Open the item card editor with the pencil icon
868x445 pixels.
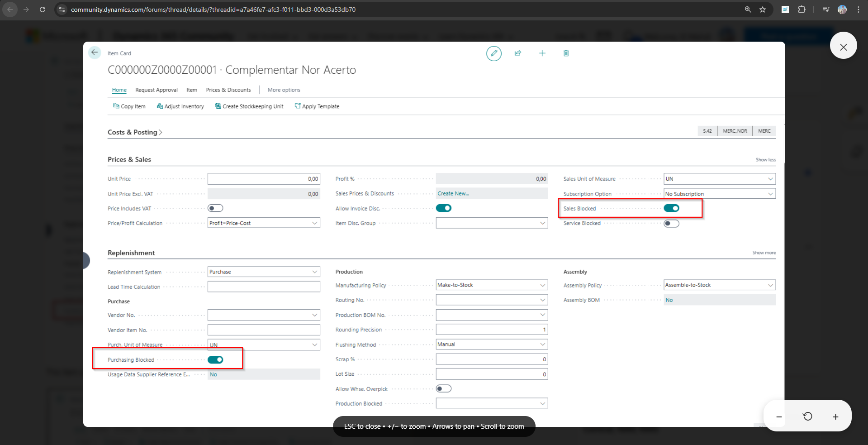pyautogui.click(x=493, y=53)
